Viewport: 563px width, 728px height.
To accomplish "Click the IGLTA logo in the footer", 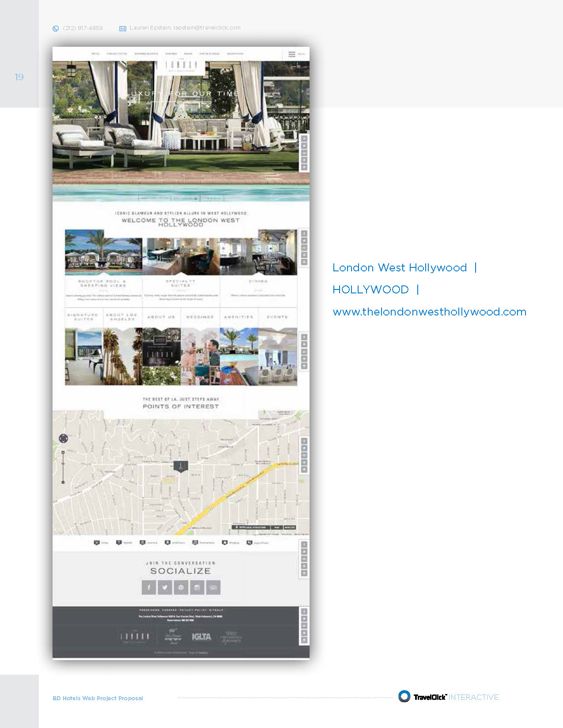I will tap(201, 637).
